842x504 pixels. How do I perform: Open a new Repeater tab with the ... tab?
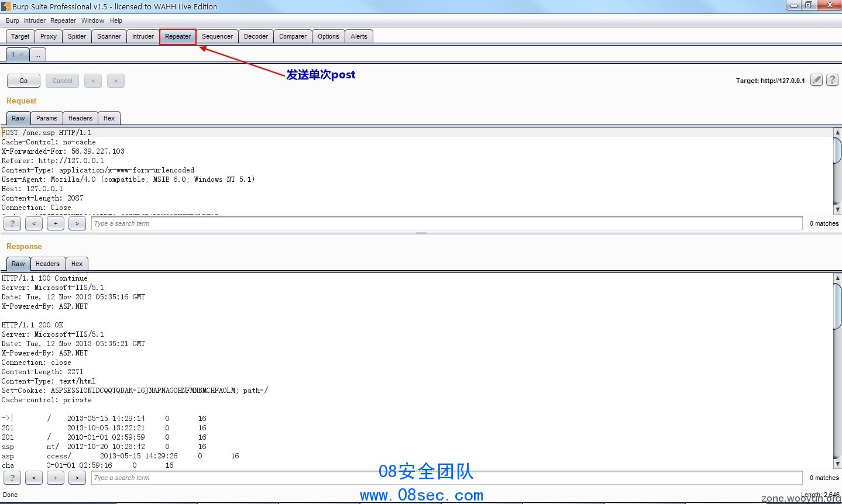(37, 55)
